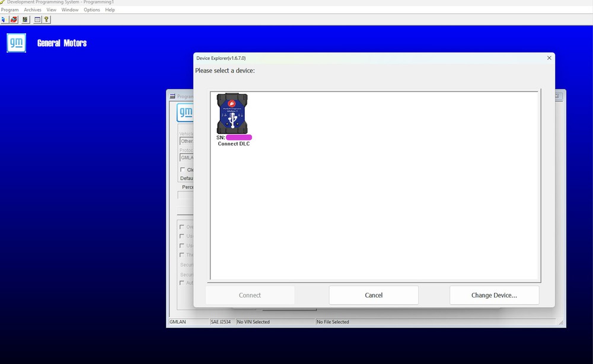The width and height of the screenshot is (593, 364).
Task: Open the Help menu
Action: (x=110, y=10)
